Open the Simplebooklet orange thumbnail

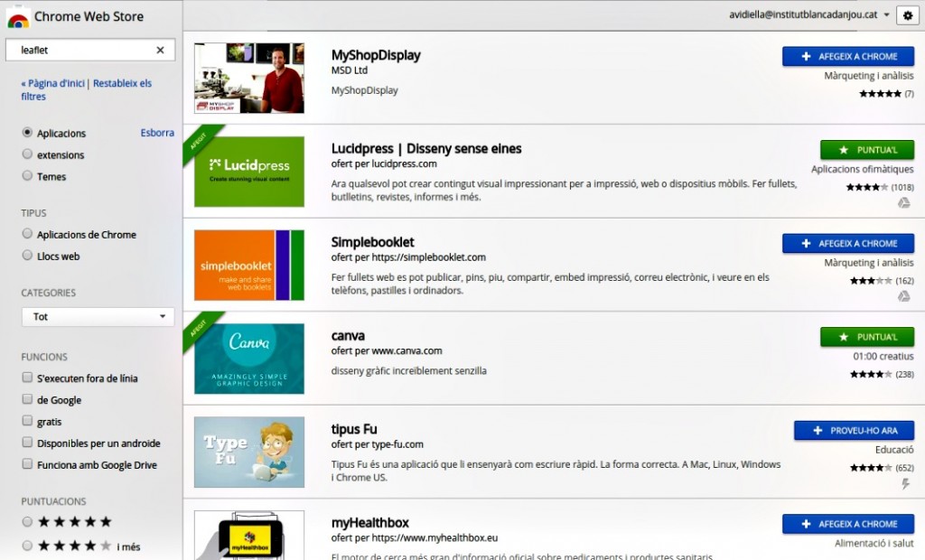(249, 265)
